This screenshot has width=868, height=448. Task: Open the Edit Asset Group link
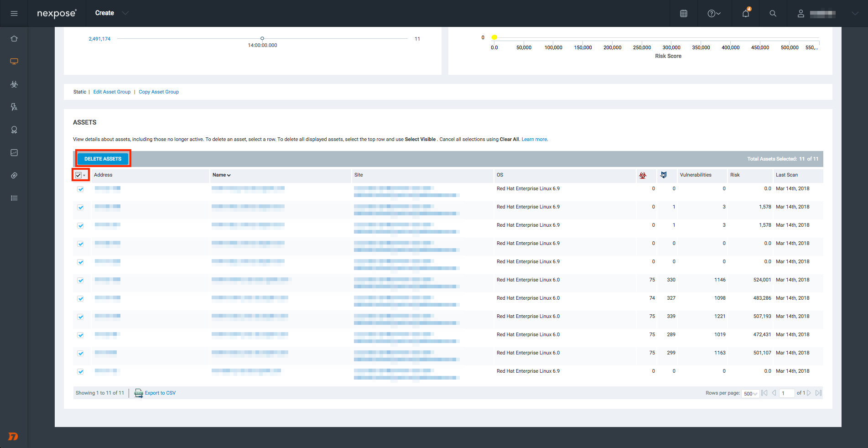click(x=112, y=92)
